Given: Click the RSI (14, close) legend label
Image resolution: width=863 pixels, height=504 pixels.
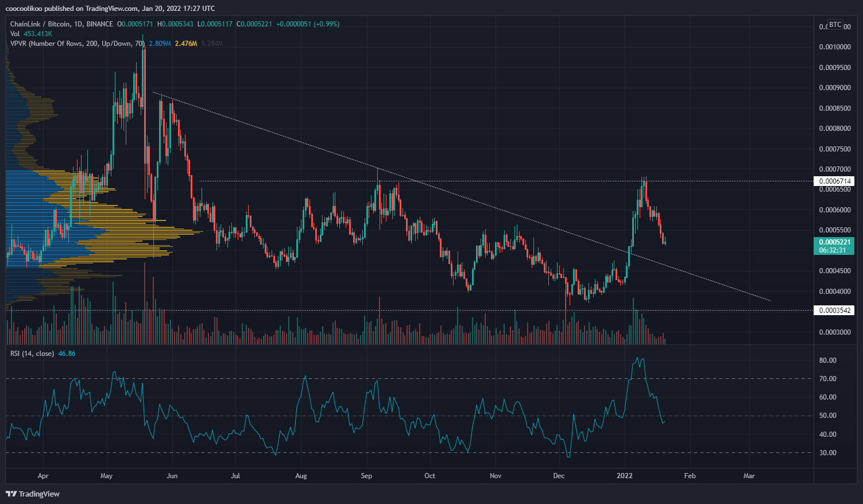Looking at the screenshot, I should coord(32,354).
